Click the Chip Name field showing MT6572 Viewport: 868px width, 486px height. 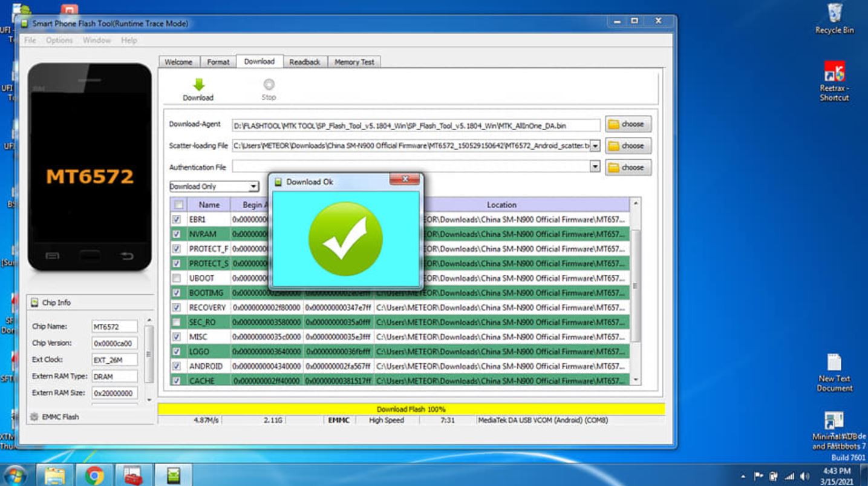(114, 327)
